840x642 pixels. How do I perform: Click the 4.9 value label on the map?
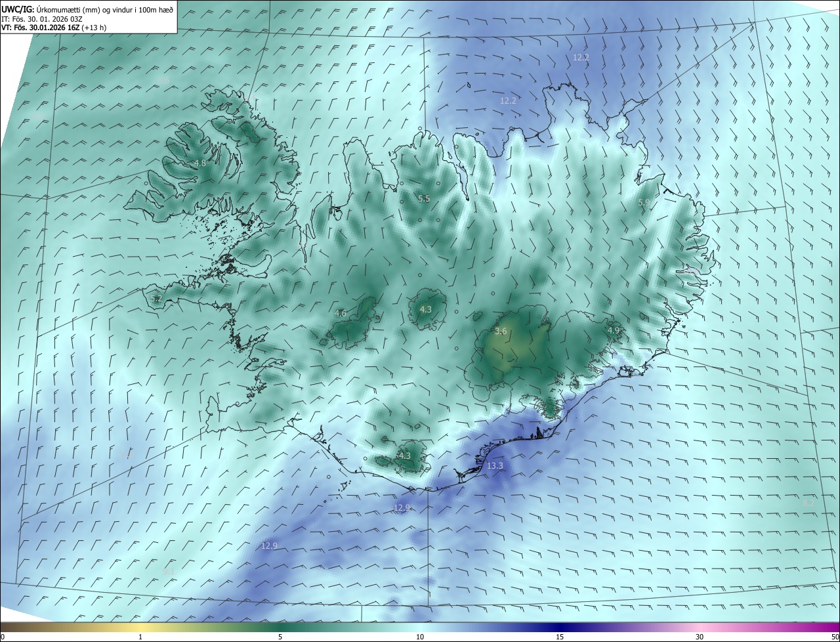click(614, 331)
